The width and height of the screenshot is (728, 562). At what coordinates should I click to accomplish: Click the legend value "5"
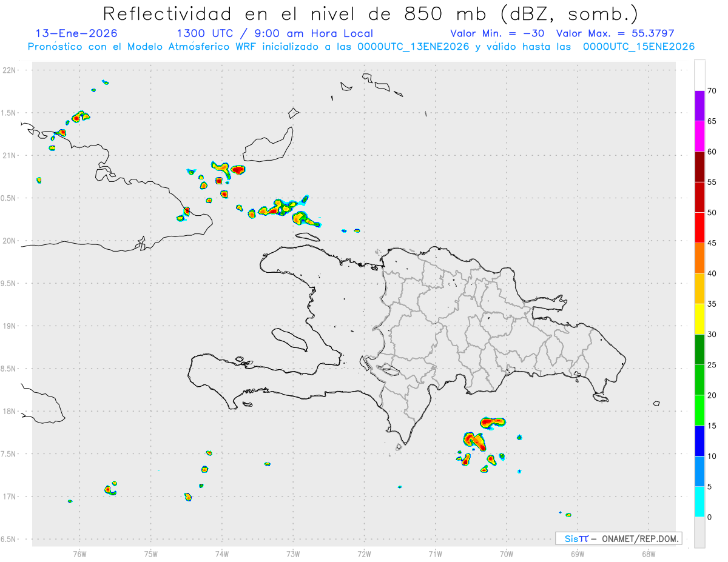point(710,486)
